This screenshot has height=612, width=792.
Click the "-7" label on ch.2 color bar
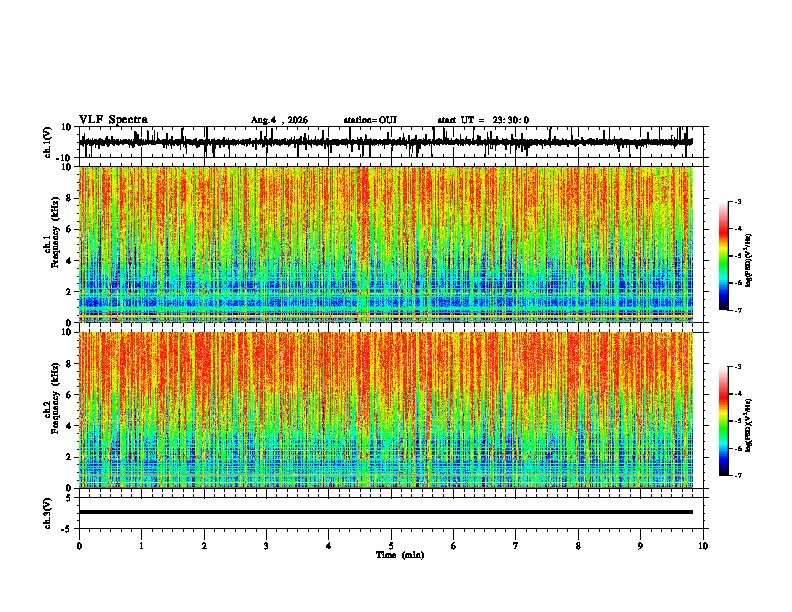click(x=738, y=476)
